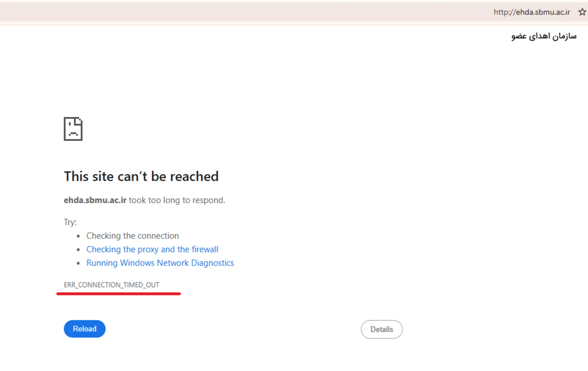Click 'This site can't be reached' heading
588x371 pixels.
(x=141, y=176)
